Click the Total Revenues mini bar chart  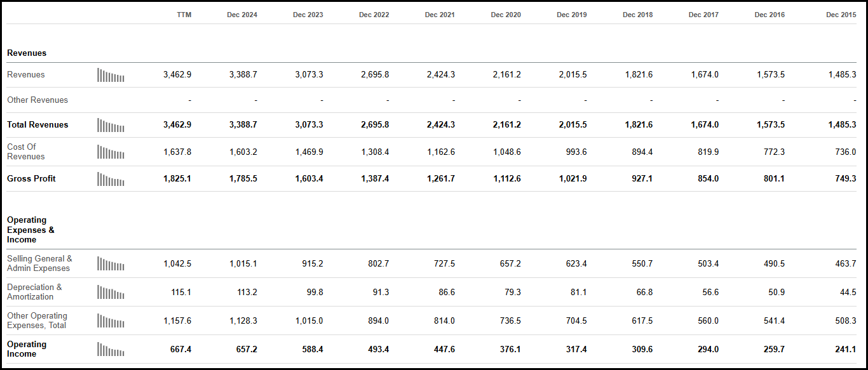pyautogui.click(x=111, y=125)
